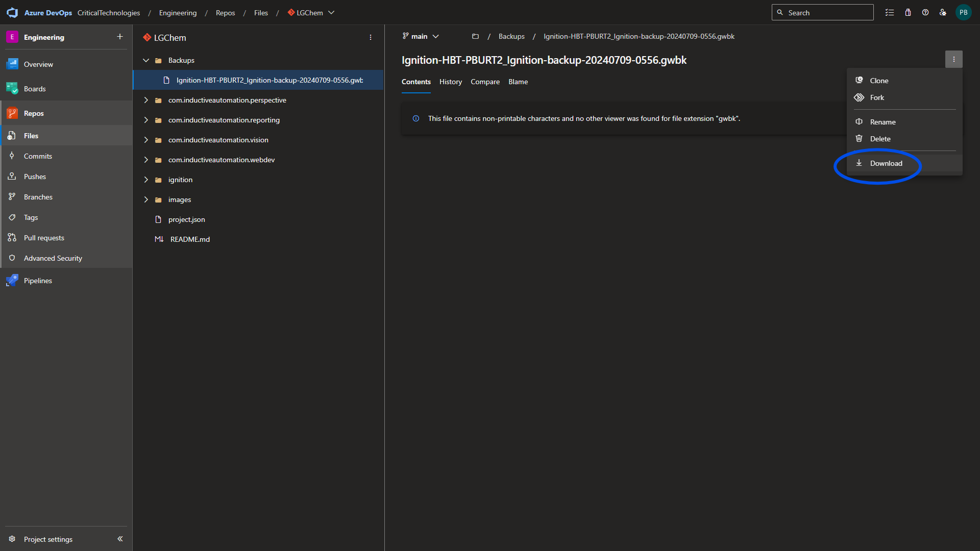Click the PB profile avatar
This screenshot has width=980, height=551.
point(963,13)
